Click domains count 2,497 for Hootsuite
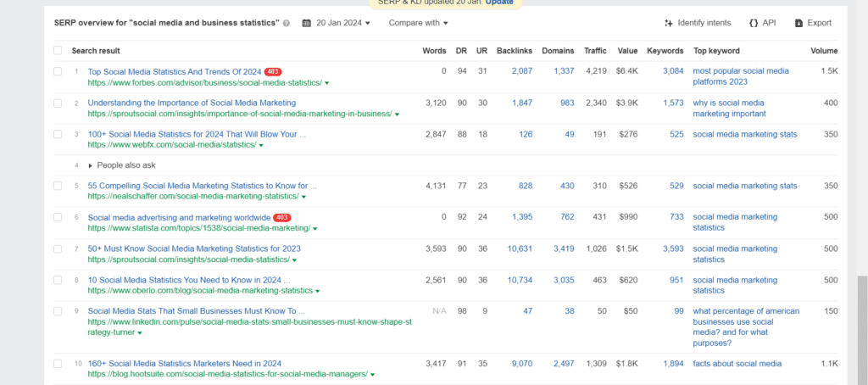The image size is (868, 385). pyautogui.click(x=564, y=364)
